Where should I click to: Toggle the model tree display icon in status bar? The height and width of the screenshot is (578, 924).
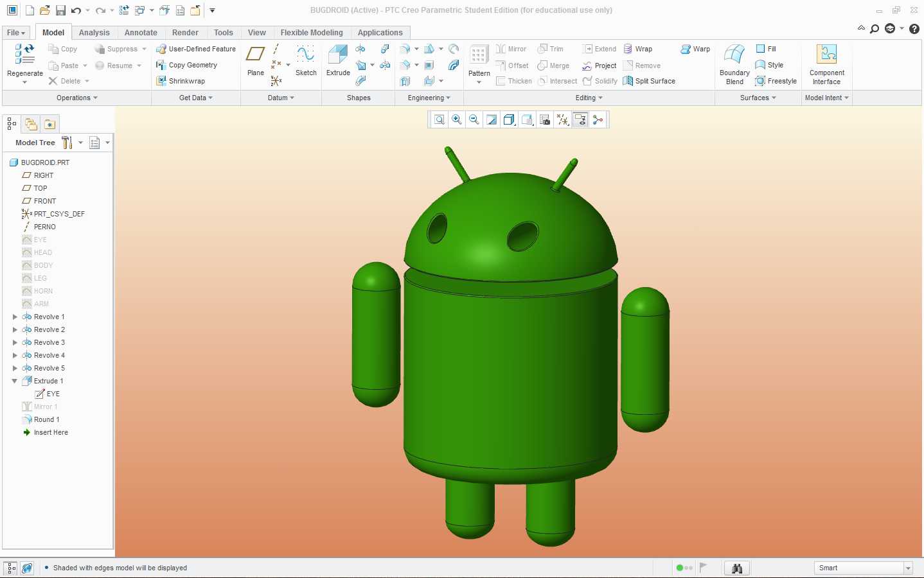(11, 568)
